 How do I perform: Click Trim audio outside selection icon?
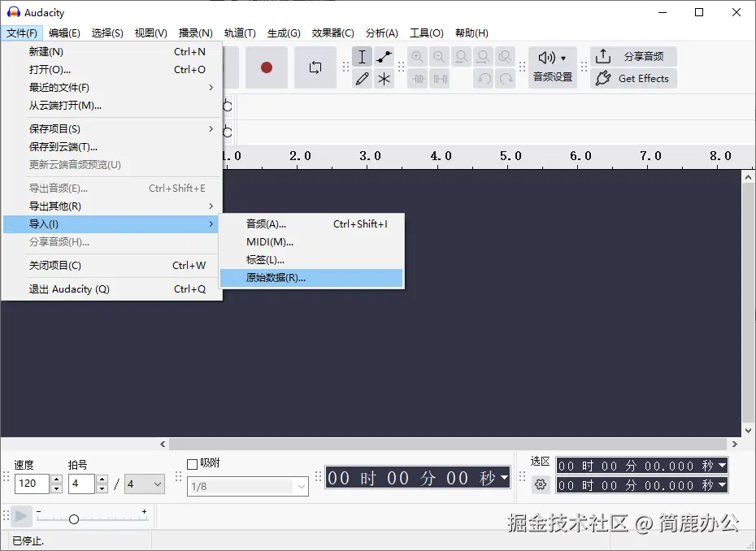[x=418, y=79]
